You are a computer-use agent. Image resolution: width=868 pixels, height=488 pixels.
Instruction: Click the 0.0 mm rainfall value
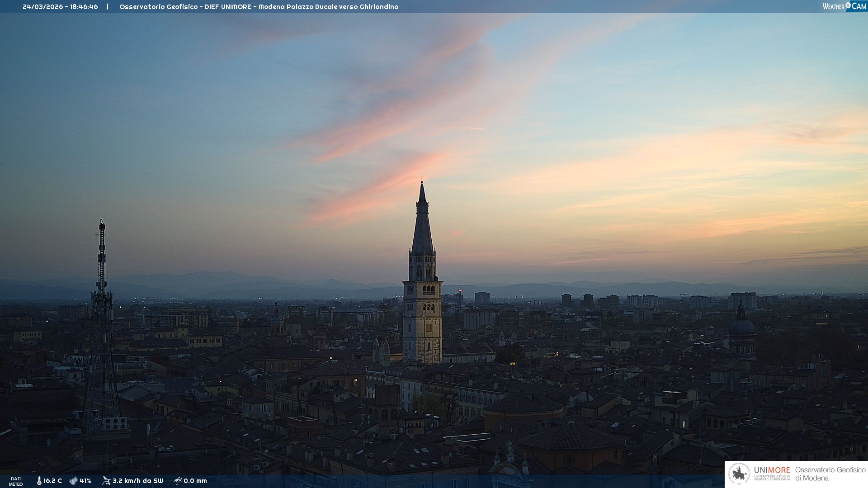click(195, 481)
